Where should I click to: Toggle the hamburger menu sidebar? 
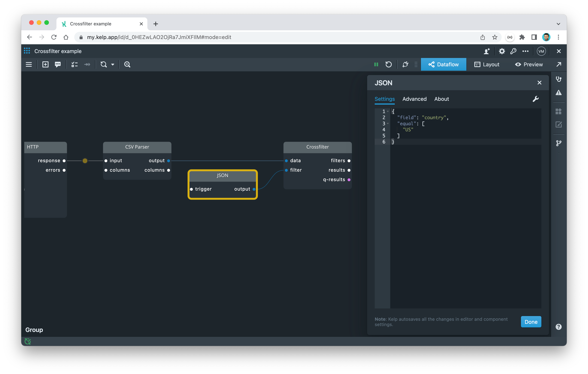pos(29,64)
